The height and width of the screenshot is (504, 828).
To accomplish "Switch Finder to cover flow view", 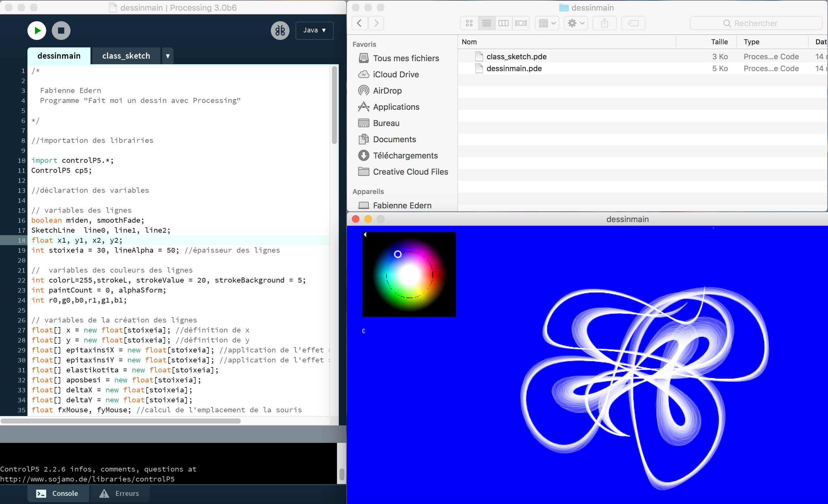I will pos(521,23).
